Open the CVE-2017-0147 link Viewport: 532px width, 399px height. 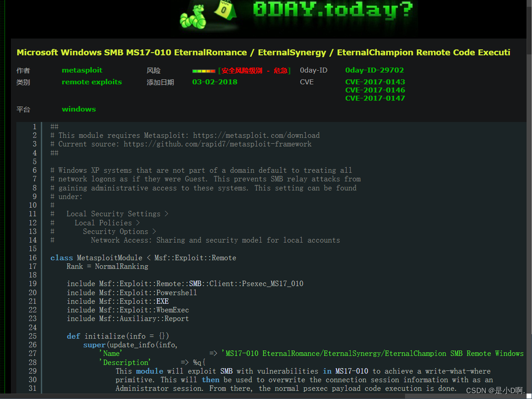(x=375, y=98)
